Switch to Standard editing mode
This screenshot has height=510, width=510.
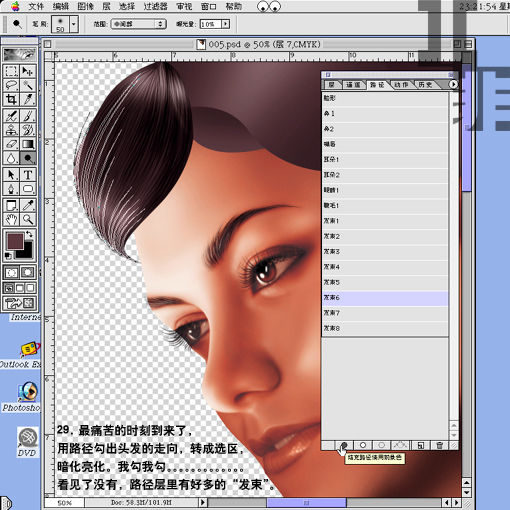(x=11, y=272)
